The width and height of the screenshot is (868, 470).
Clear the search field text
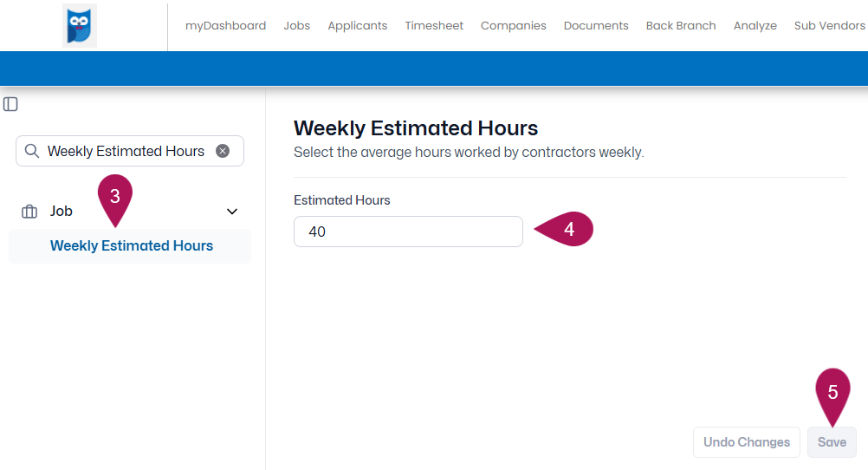pos(223,151)
